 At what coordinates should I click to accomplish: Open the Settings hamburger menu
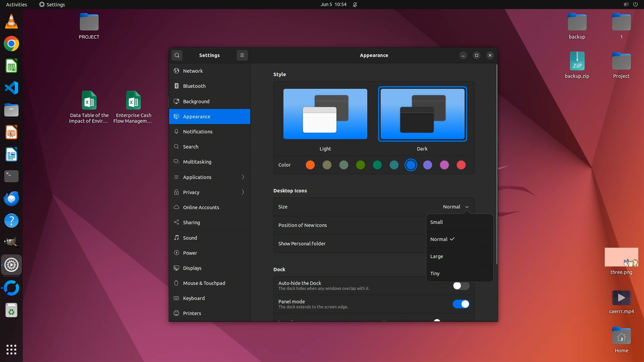coord(242,55)
